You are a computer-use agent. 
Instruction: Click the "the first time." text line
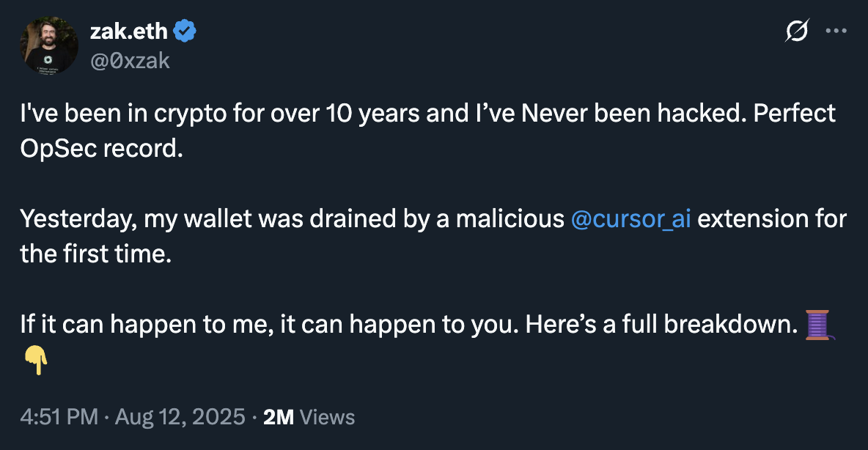pos(96,254)
